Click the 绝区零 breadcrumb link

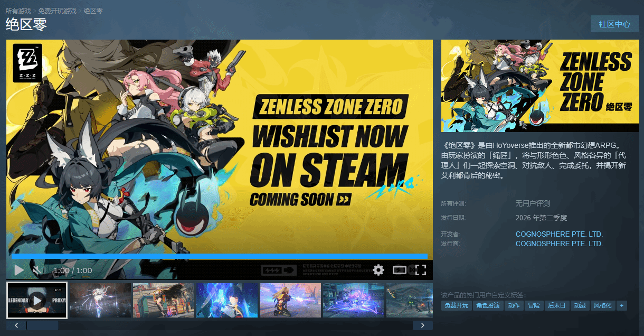click(93, 11)
